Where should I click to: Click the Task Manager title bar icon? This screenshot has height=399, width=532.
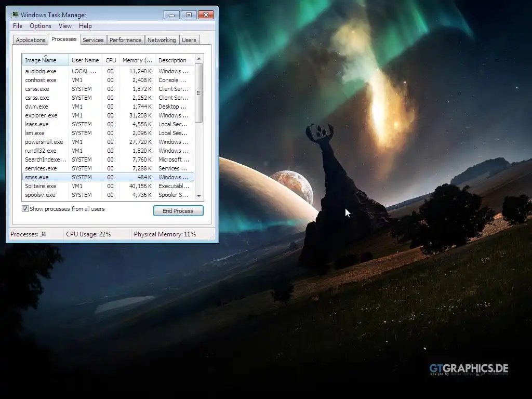point(15,15)
